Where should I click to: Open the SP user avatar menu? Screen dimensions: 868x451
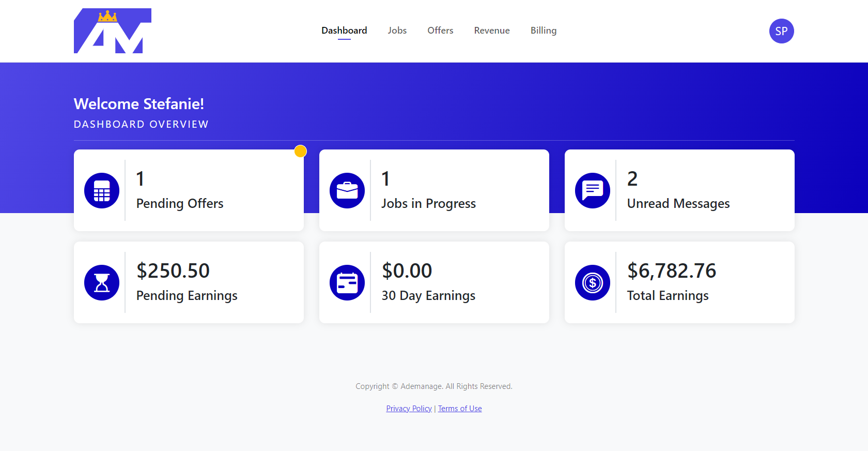click(x=781, y=31)
